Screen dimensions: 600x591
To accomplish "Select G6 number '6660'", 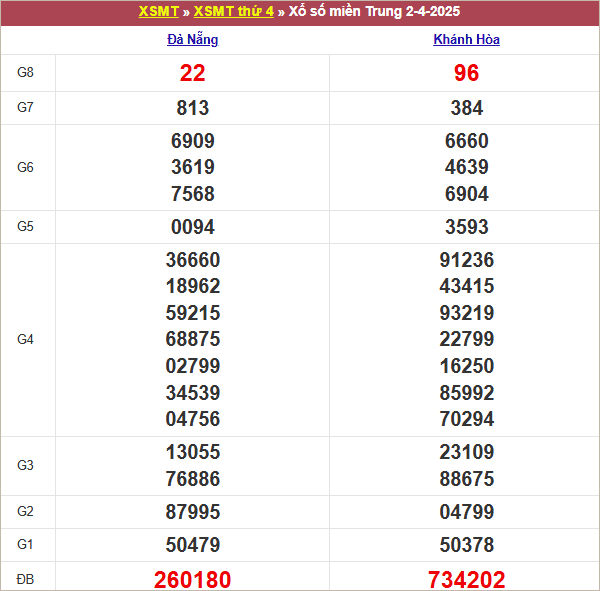I will [x=466, y=141].
